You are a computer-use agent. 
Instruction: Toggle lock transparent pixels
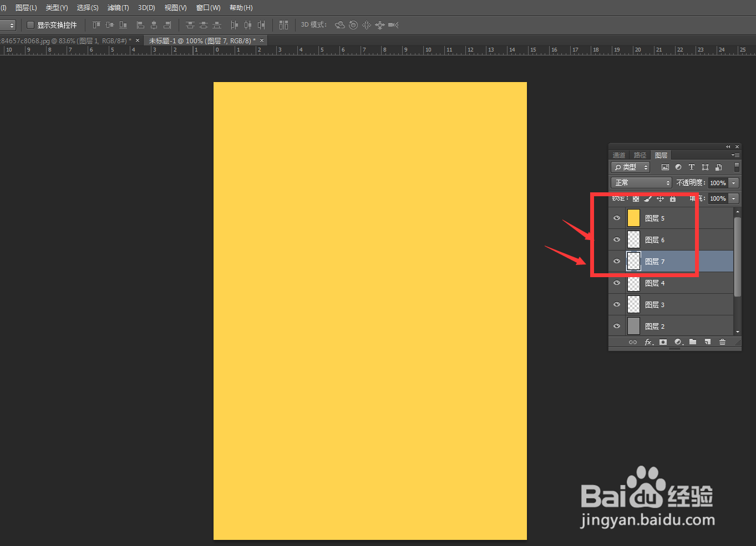click(x=636, y=198)
